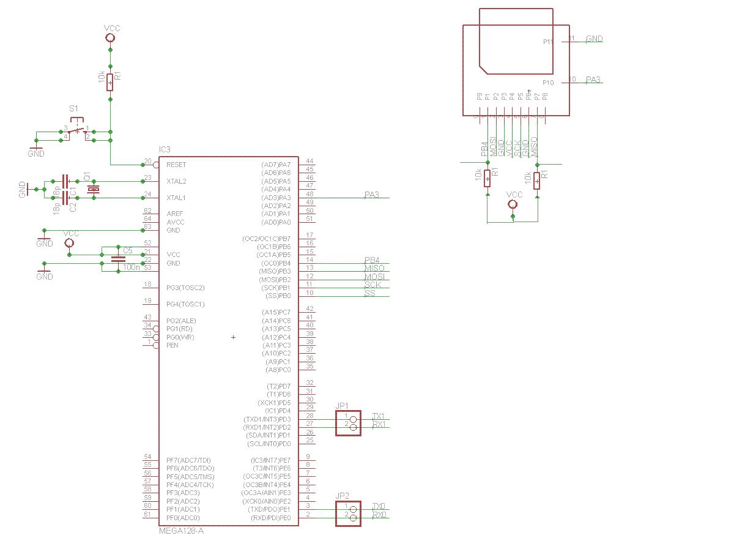Click the JP1 designator text

pos(342,406)
